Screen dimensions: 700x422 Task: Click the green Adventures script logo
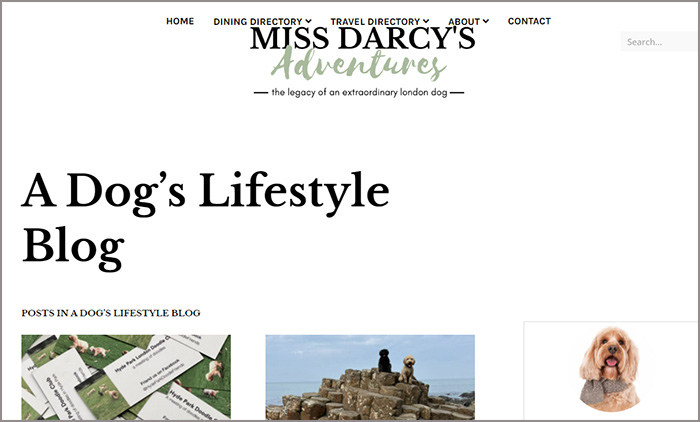358,64
